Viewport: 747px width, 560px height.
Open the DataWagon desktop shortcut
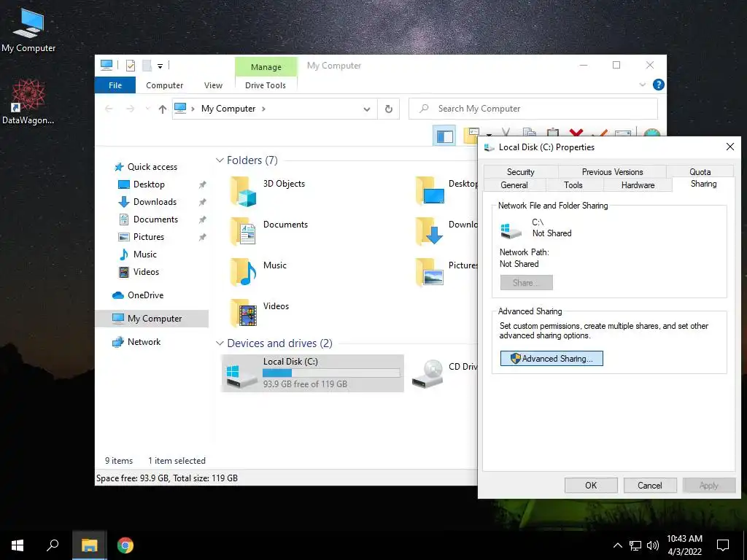[28, 102]
